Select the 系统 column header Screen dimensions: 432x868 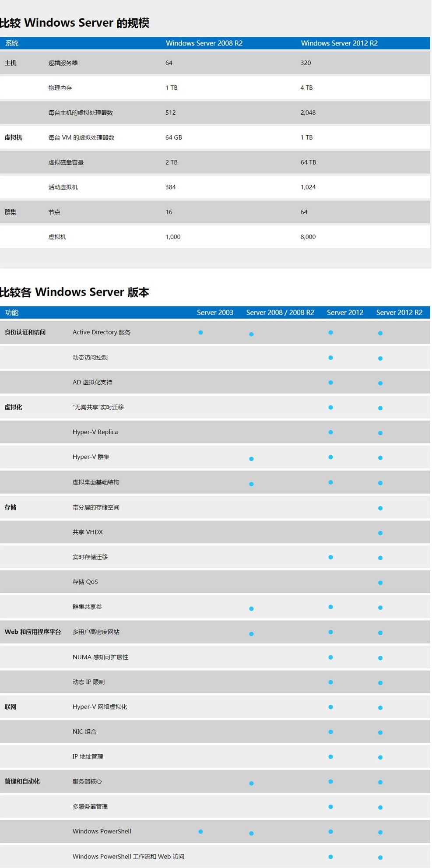pyautogui.click(x=12, y=43)
